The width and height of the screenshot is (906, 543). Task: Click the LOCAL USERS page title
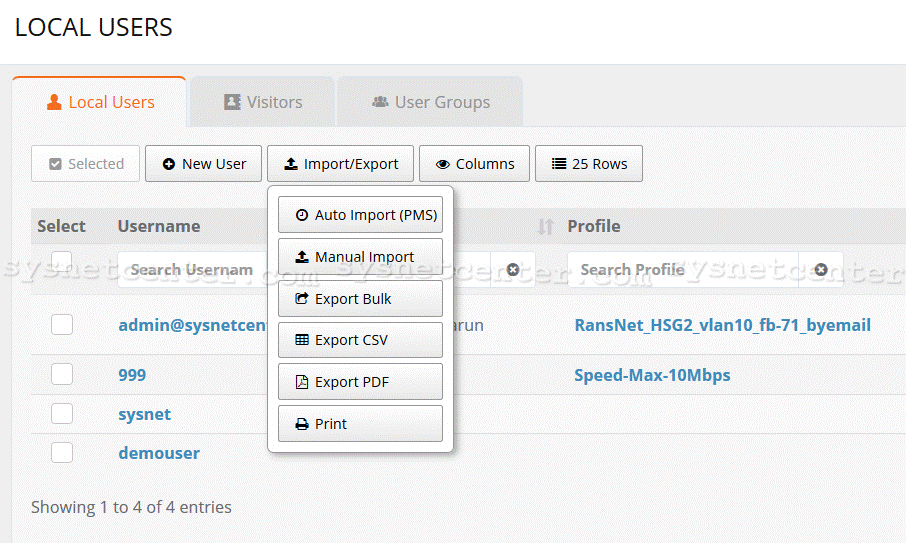click(94, 27)
